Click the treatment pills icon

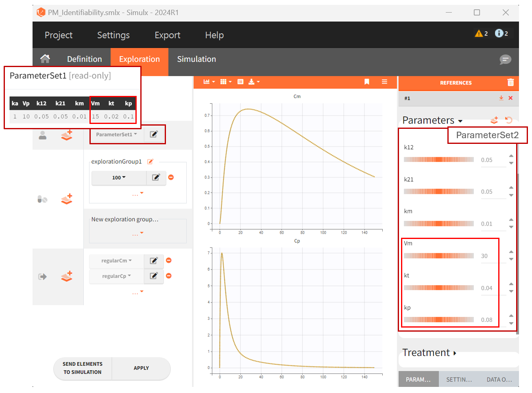(42, 199)
